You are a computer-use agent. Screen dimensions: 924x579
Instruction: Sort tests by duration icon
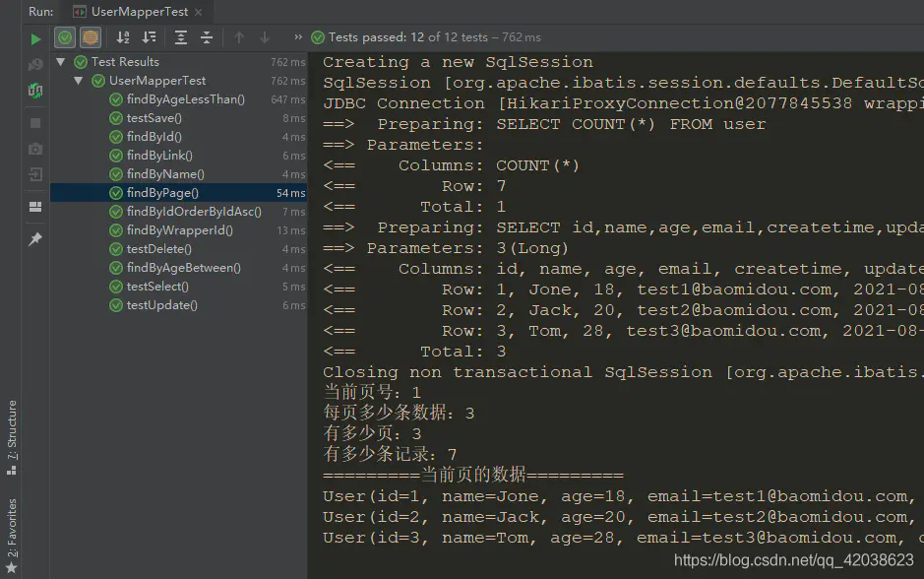(x=150, y=37)
